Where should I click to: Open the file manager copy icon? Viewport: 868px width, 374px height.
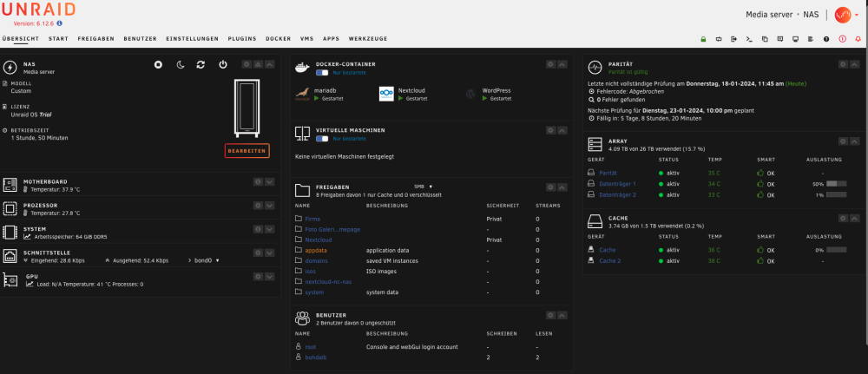[765, 39]
